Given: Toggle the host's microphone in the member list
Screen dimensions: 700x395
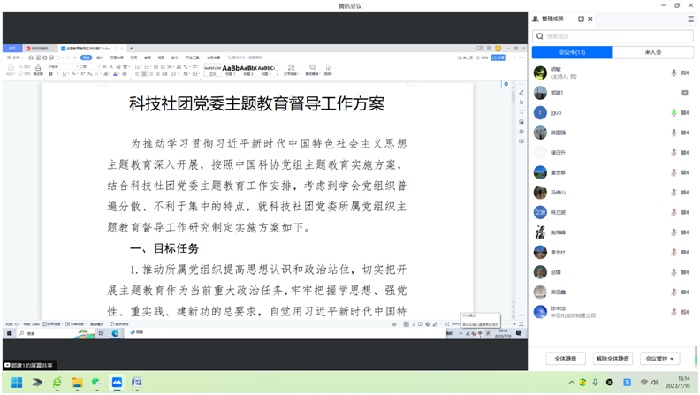Looking at the screenshot, I should 674,73.
